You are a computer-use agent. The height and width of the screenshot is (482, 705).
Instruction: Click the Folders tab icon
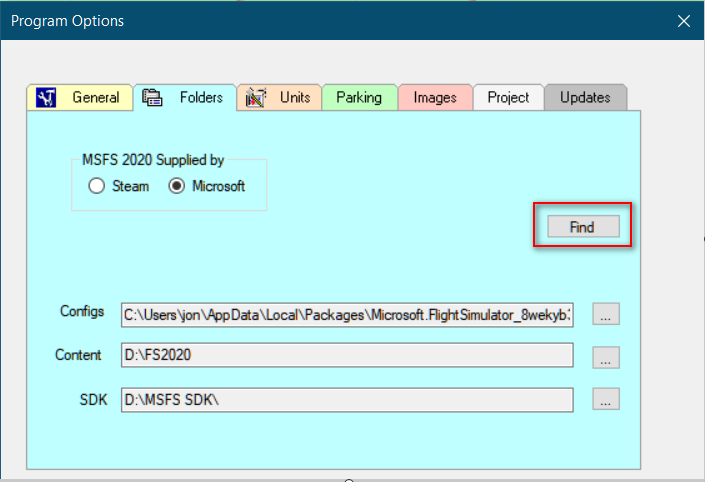(152, 97)
